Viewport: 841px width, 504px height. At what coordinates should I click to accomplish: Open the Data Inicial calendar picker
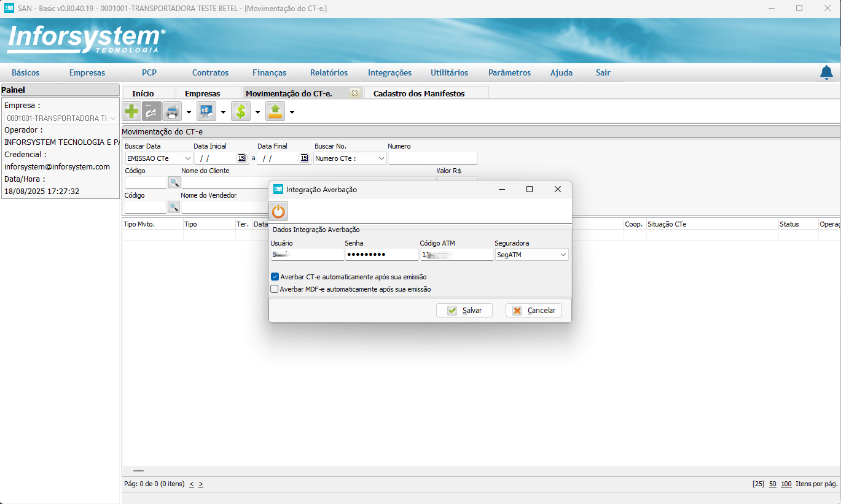coord(241,158)
